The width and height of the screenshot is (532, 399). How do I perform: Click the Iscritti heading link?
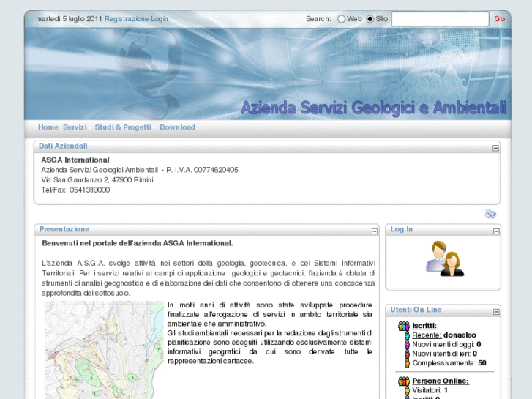[x=424, y=326]
